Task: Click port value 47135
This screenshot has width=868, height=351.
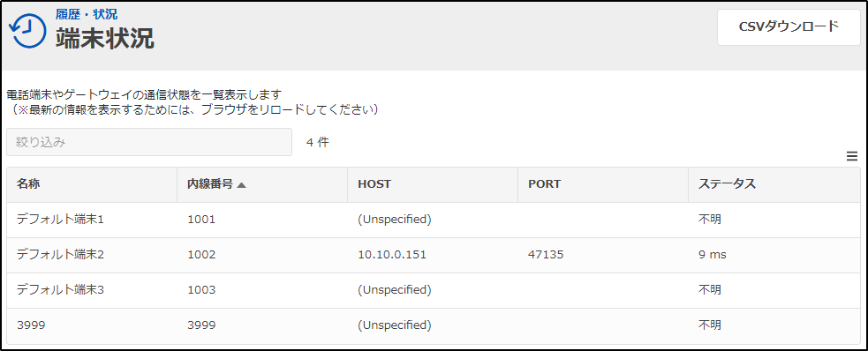Action: [546, 255]
